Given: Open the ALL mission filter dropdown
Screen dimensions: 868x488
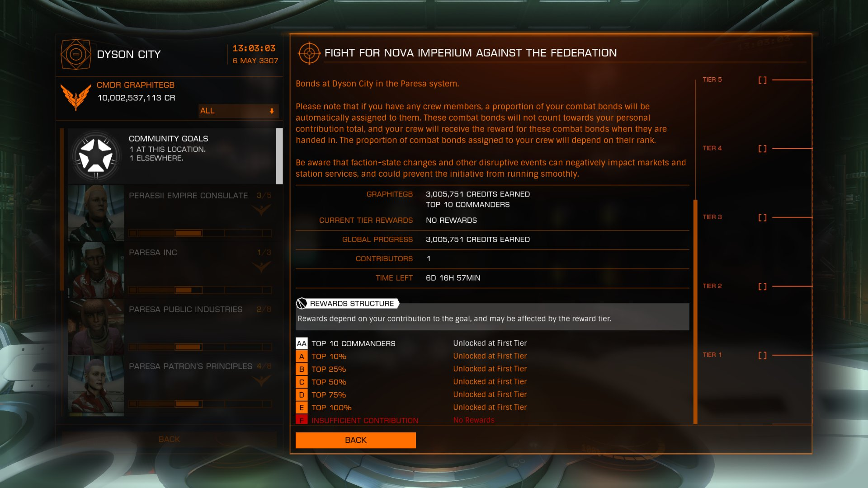Looking at the screenshot, I should pyautogui.click(x=238, y=111).
